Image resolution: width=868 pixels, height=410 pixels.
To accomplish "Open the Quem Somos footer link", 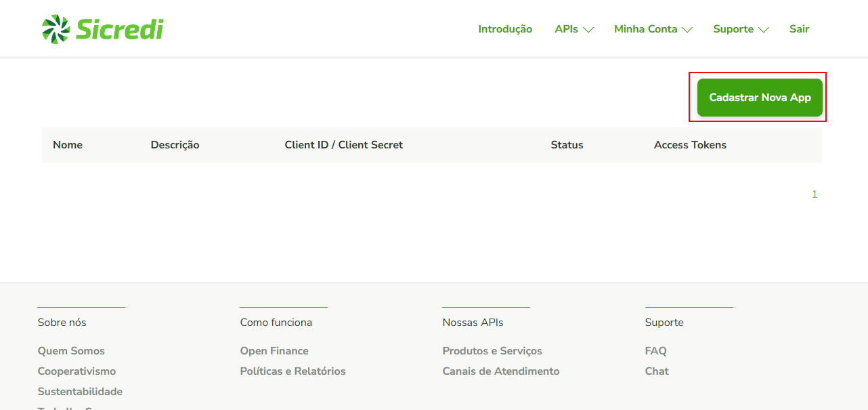I will (x=71, y=351).
